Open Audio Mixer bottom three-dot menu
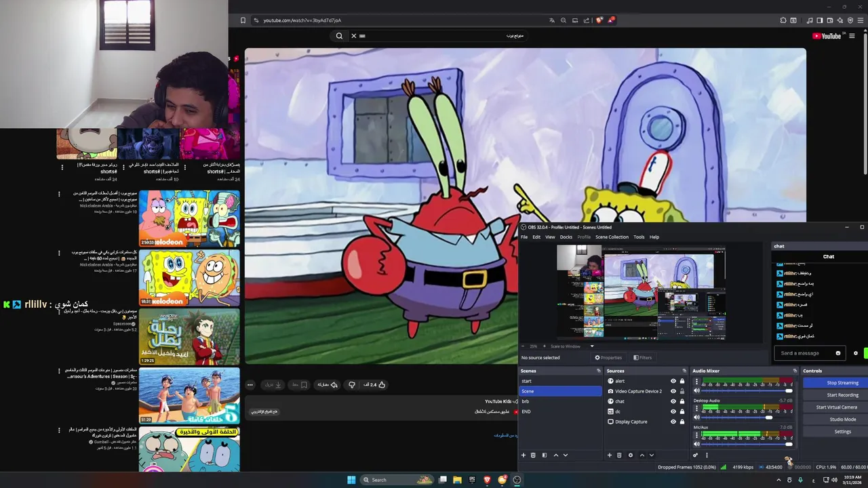Viewport: 868px width, 488px height. point(707,455)
